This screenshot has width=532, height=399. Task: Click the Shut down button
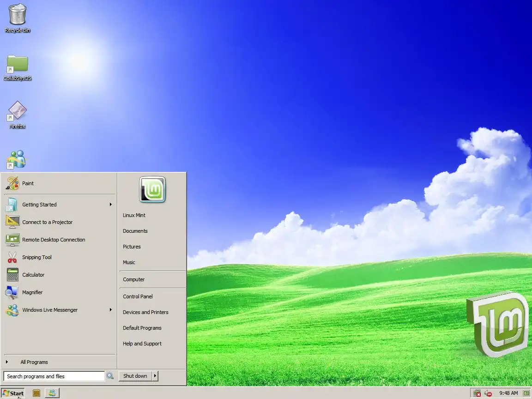click(135, 376)
